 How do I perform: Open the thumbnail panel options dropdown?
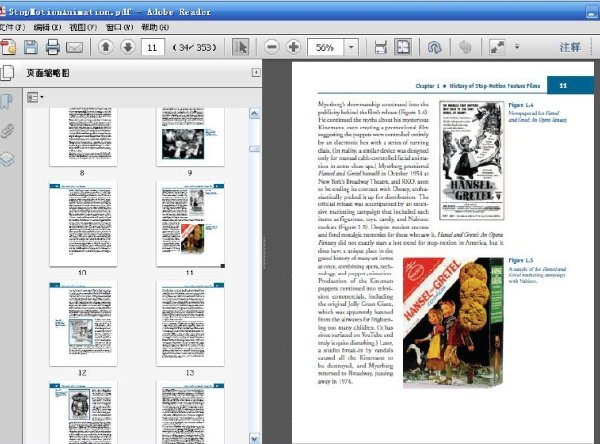[x=35, y=98]
